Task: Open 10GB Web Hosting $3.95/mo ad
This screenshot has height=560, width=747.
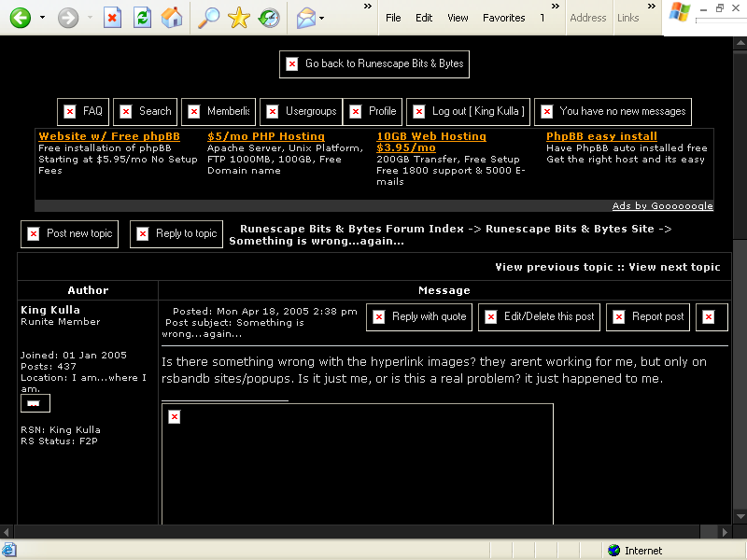Action: coord(431,142)
